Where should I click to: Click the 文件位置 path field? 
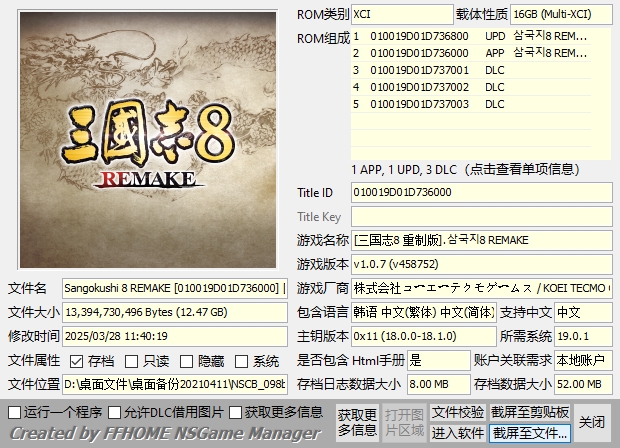[175, 384]
